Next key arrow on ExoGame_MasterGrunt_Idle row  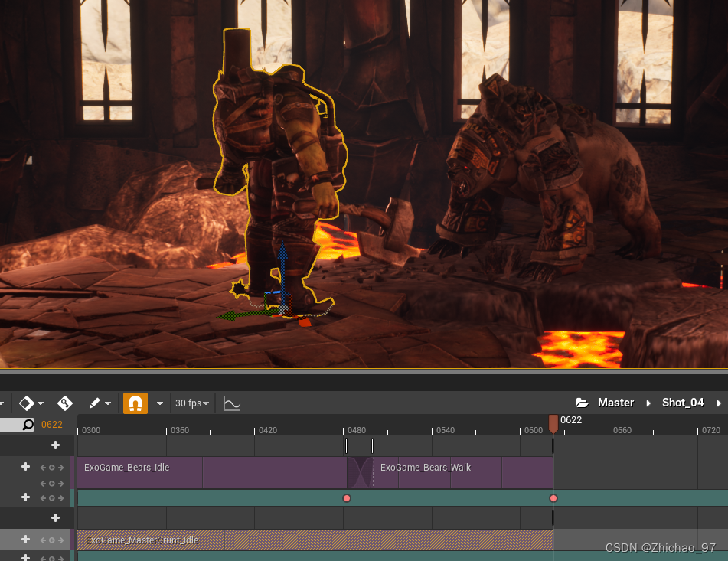(x=60, y=540)
